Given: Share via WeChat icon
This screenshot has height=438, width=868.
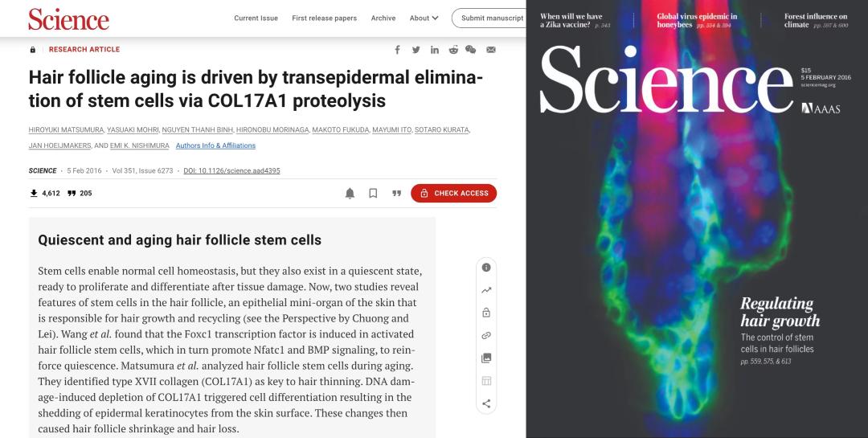Looking at the screenshot, I should [x=470, y=50].
